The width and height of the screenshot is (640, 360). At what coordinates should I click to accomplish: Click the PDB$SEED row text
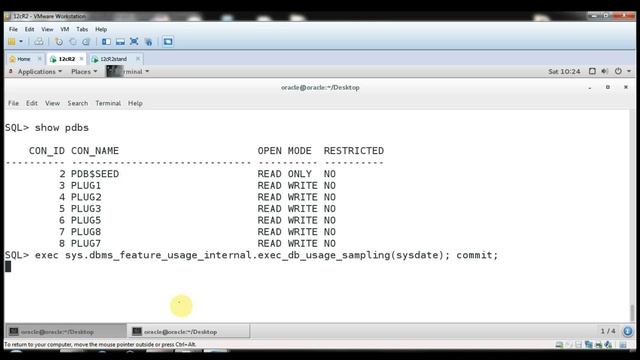[x=95, y=174]
